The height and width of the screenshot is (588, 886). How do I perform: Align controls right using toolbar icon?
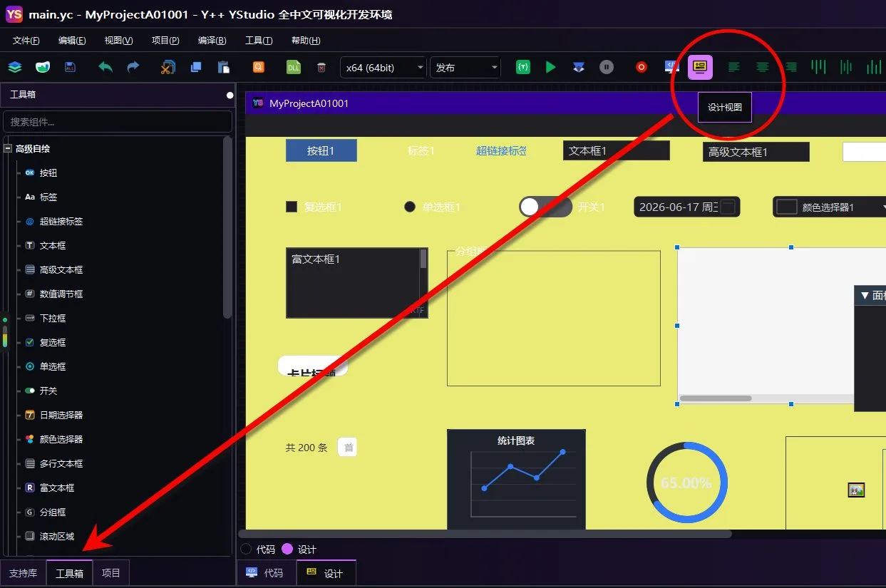pos(790,67)
